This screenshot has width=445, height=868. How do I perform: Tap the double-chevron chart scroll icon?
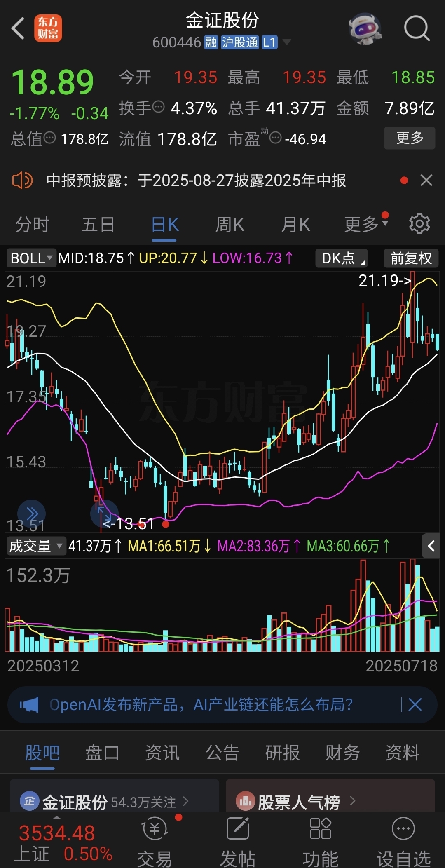[32, 514]
